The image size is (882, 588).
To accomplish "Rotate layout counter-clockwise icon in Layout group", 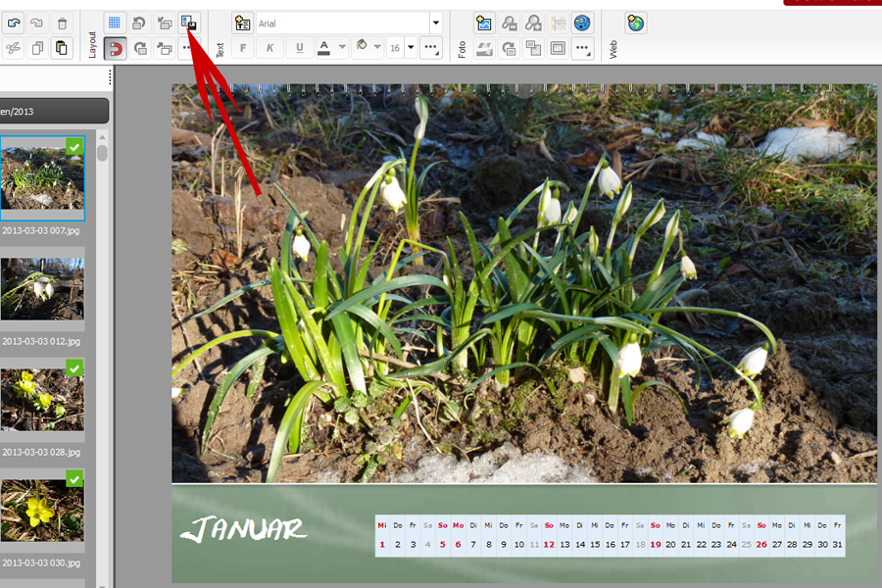I will (x=139, y=24).
